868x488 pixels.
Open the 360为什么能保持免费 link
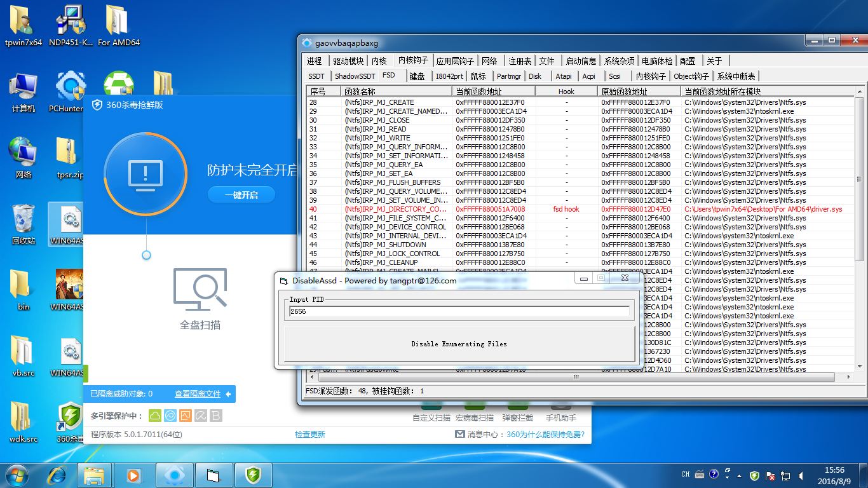tap(545, 435)
